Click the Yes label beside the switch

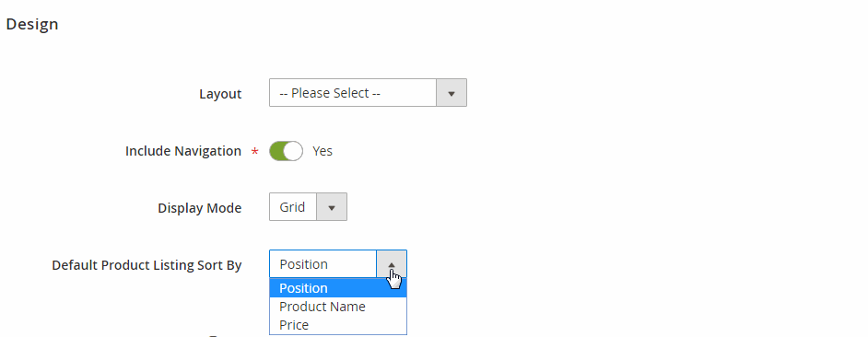(x=323, y=151)
